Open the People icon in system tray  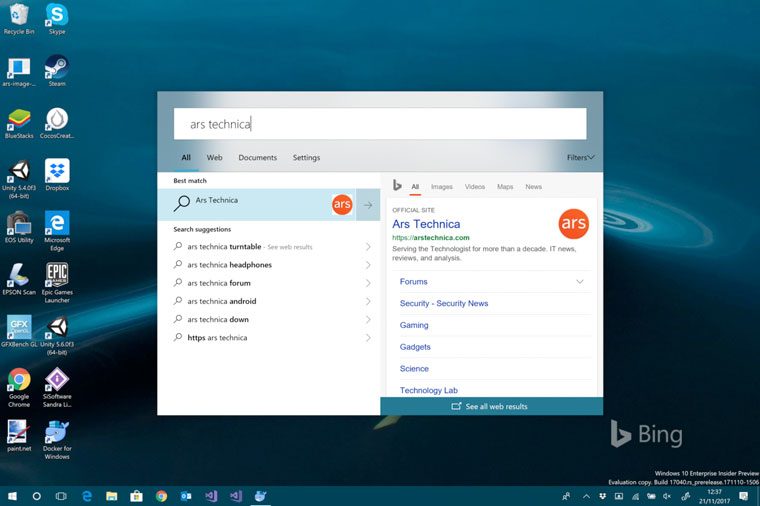click(x=566, y=496)
